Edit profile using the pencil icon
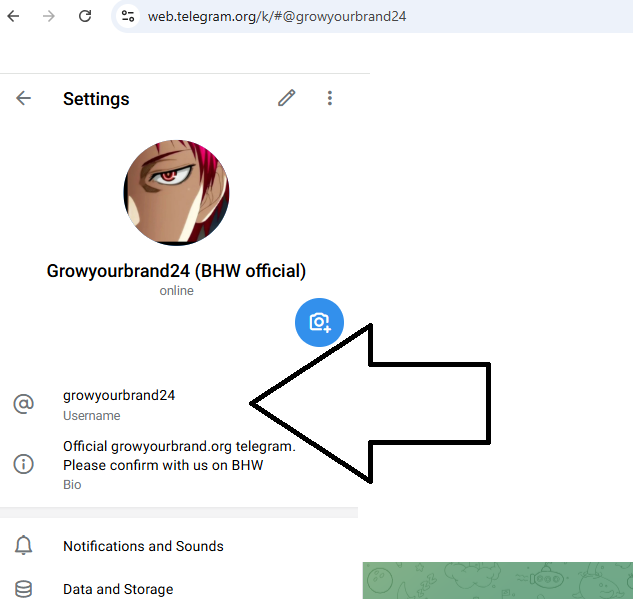633x599 pixels. tap(287, 98)
